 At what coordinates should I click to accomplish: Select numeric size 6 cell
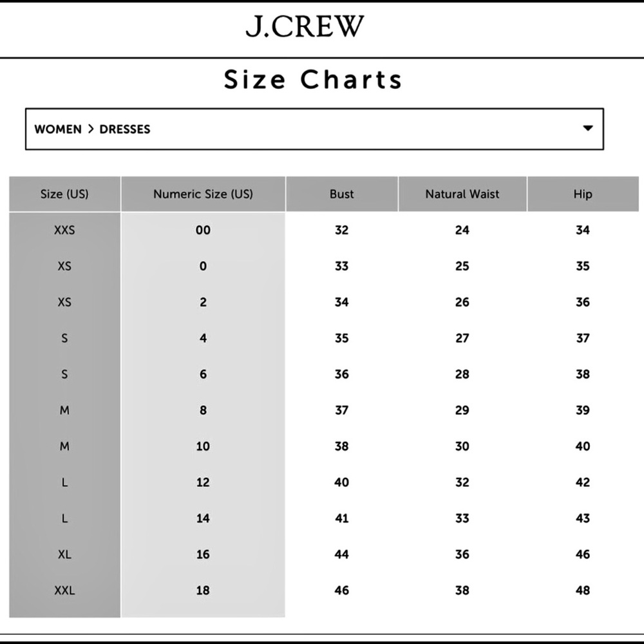click(x=203, y=374)
